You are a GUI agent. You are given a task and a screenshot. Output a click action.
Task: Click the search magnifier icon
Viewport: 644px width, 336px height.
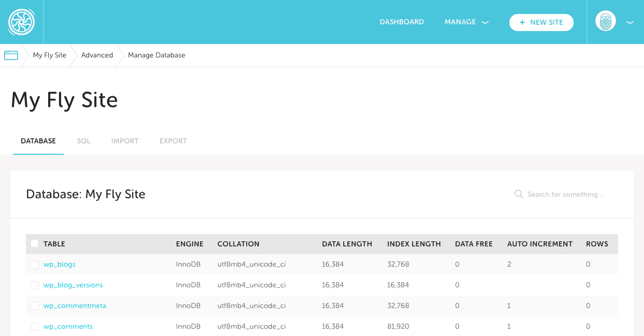coord(518,194)
